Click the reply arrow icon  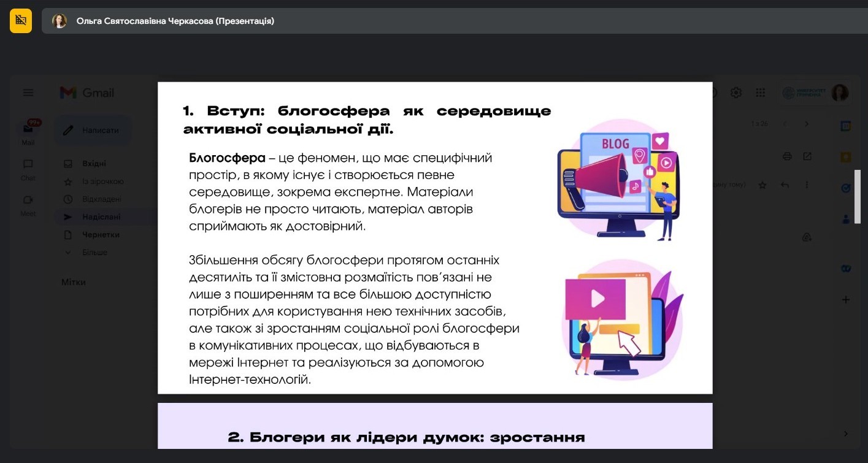coord(785,185)
